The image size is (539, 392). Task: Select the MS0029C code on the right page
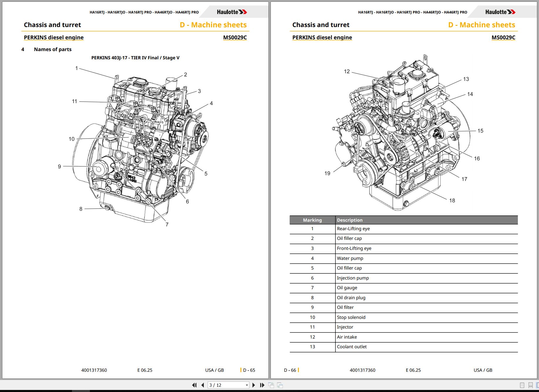(503, 37)
